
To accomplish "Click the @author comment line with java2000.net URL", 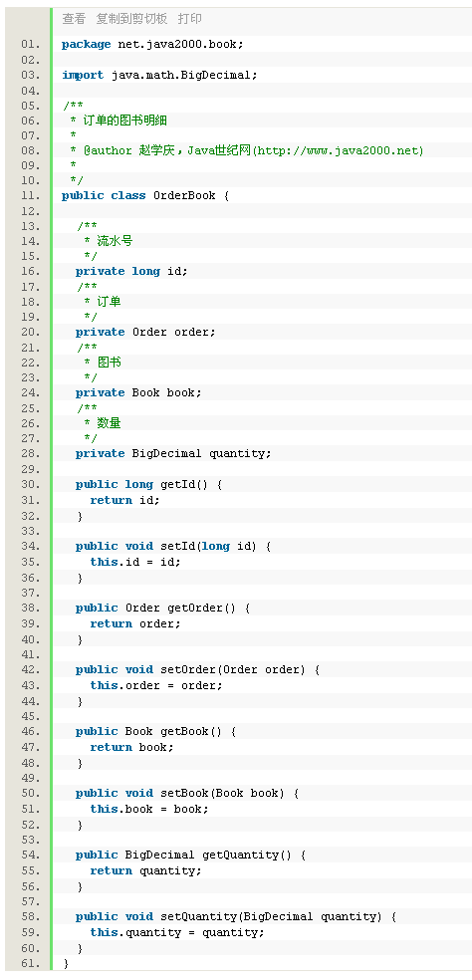I will point(247,150).
